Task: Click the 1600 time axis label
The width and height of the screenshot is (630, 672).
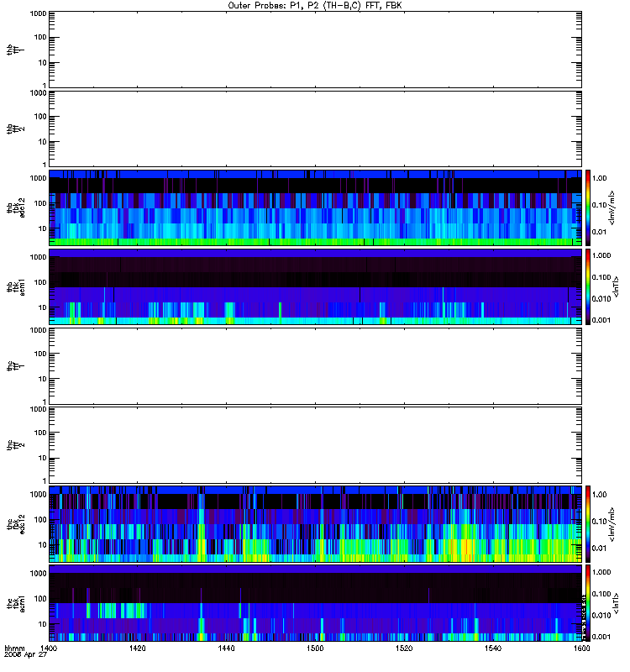Action: coord(581,648)
